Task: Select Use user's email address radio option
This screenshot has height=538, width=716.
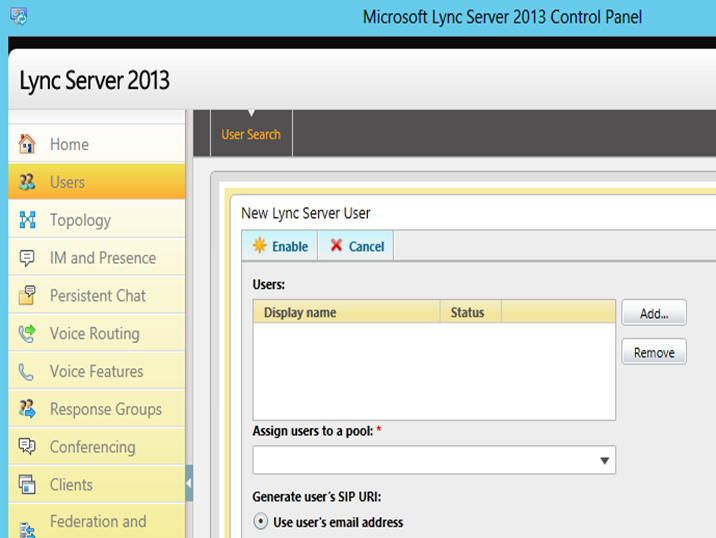Action: [x=261, y=522]
